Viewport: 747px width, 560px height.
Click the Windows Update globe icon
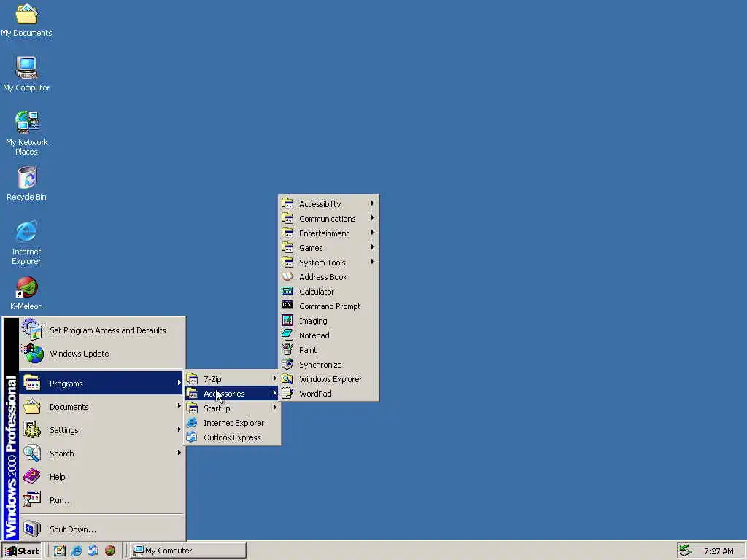click(32, 354)
